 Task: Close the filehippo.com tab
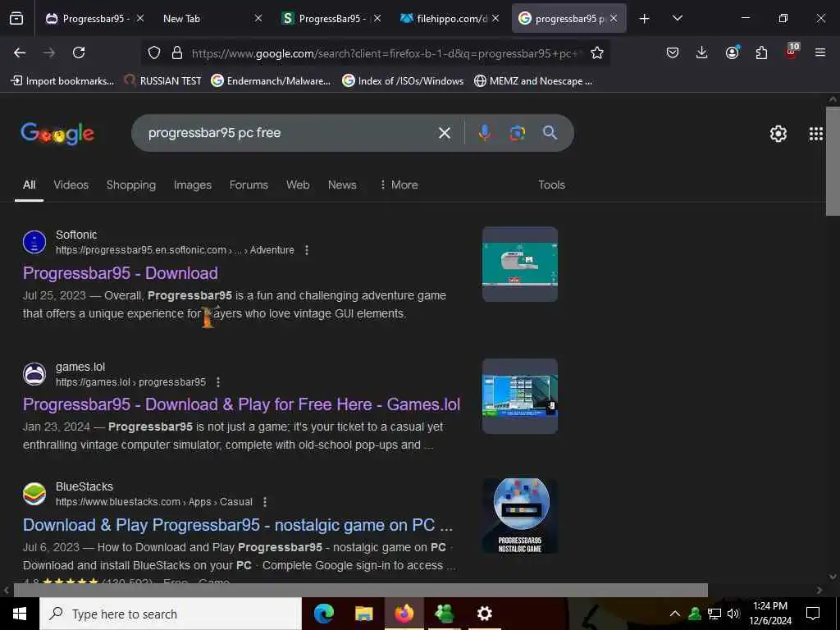(495, 18)
